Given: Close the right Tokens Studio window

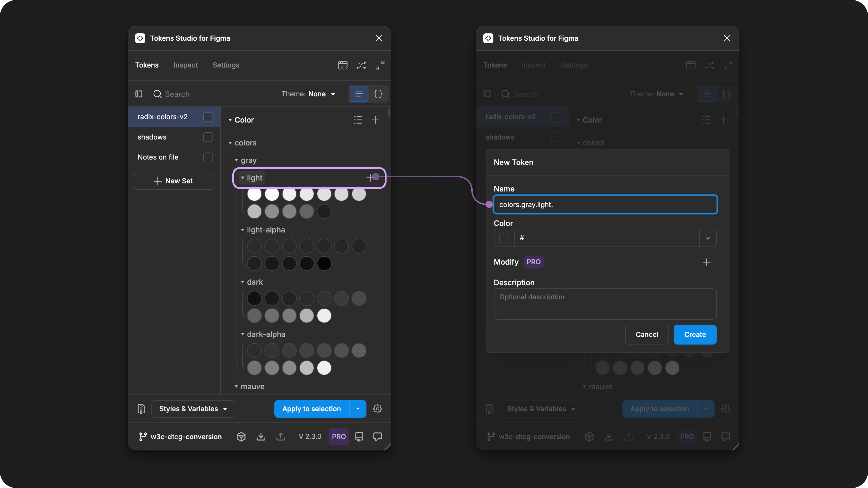Looking at the screenshot, I should 727,38.
